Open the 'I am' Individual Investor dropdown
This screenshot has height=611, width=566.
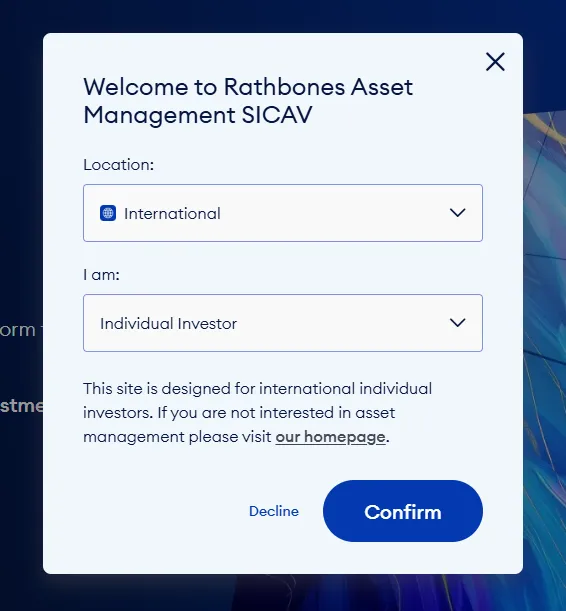(283, 323)
